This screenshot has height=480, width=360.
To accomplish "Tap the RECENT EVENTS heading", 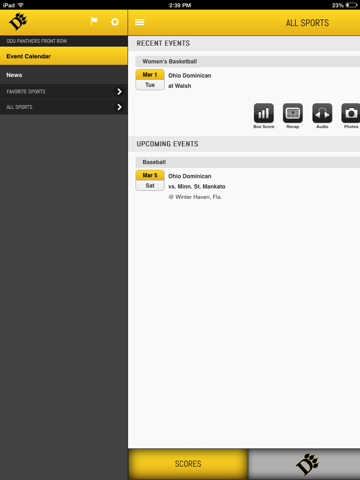I will tap(163, 43).
